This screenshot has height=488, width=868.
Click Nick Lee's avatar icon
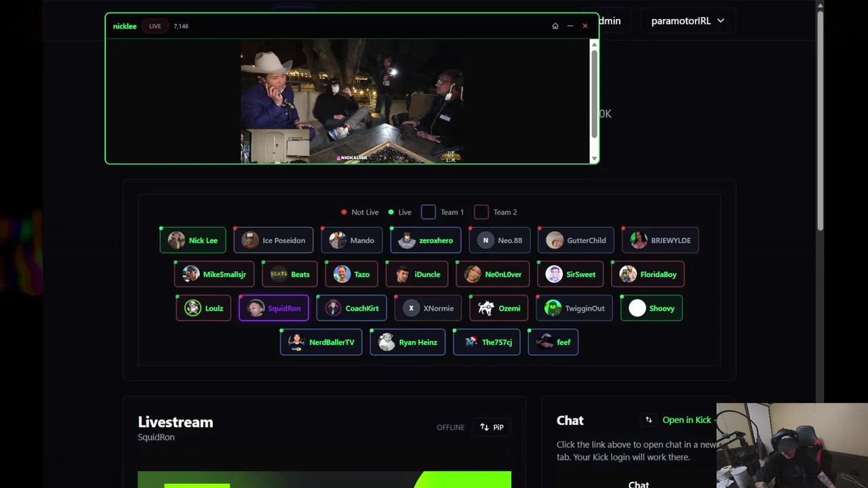(x=176, y=241)
